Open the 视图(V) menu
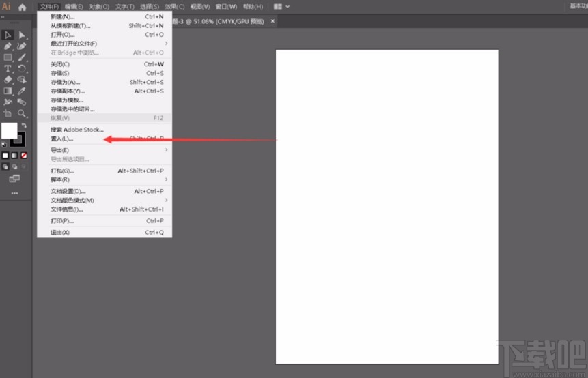 200,7
